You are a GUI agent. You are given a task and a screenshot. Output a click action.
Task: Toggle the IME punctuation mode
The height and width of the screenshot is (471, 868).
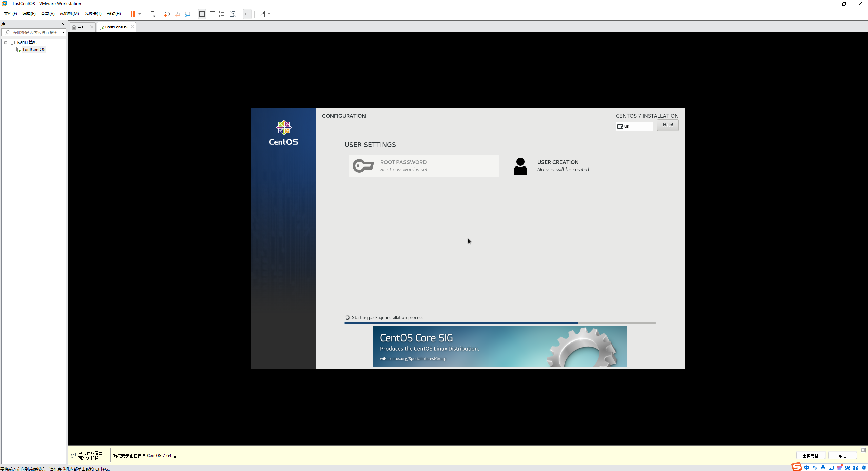coord(815,468)
